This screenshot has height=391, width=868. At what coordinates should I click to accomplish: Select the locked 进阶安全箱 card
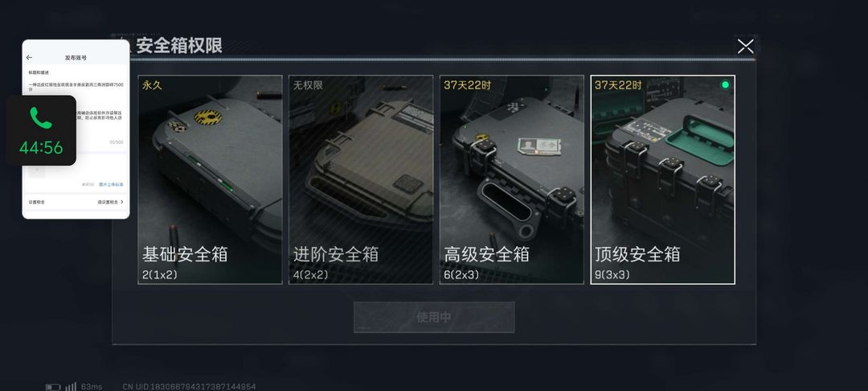coord(360,179)
